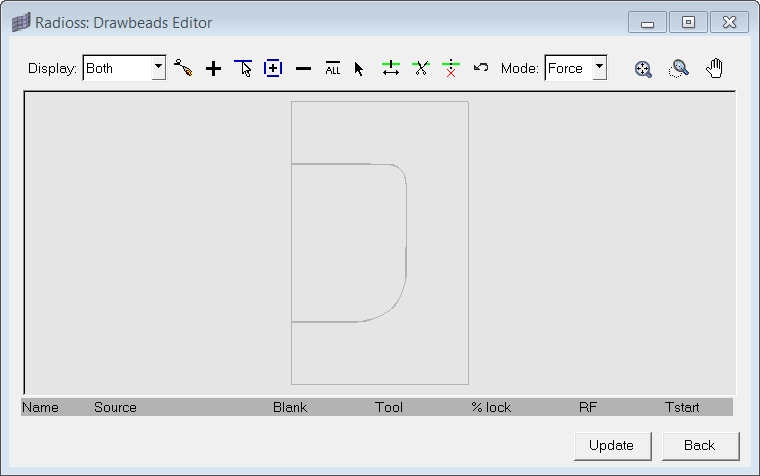Select the pan hand tool
Screen dimensions: 760x476
(714, 69)
